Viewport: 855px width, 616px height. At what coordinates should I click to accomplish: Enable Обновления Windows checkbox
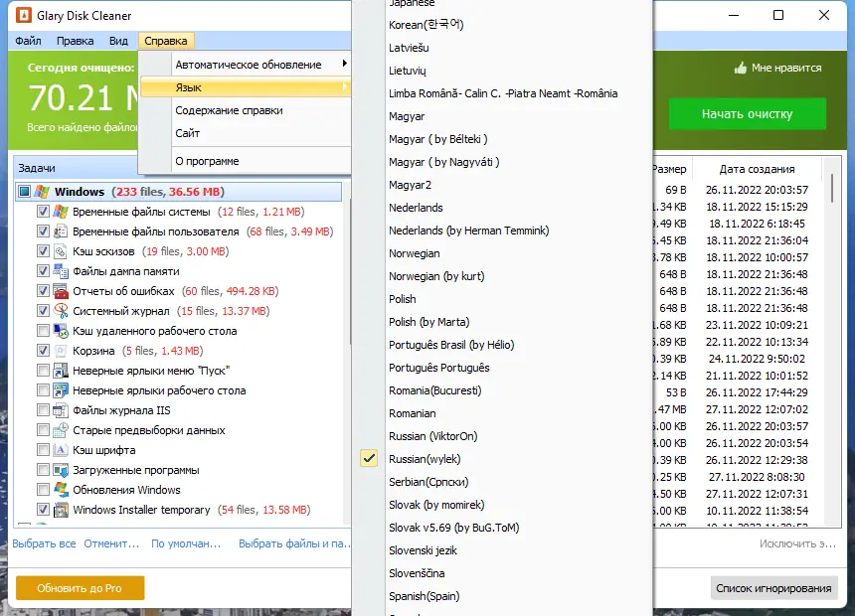tap(43, 490)
